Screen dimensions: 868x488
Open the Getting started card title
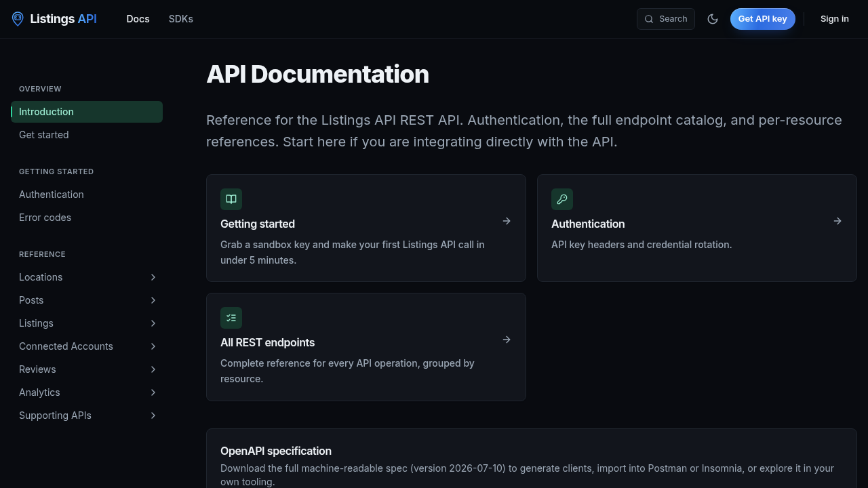258,224
